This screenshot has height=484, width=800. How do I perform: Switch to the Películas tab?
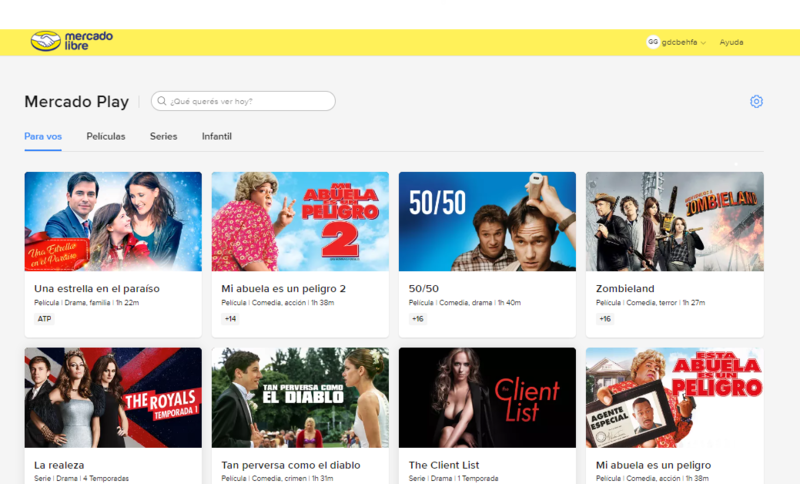coord(106,137)
